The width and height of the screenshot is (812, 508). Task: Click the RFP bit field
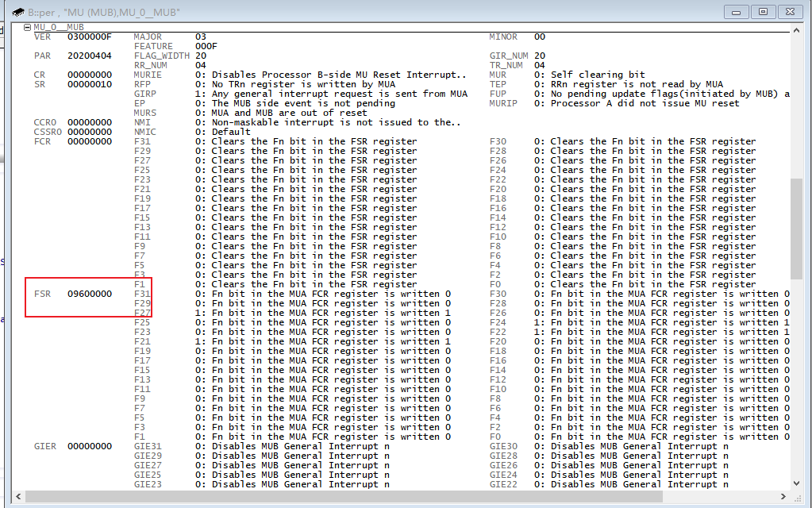click(x=264, y=84)
